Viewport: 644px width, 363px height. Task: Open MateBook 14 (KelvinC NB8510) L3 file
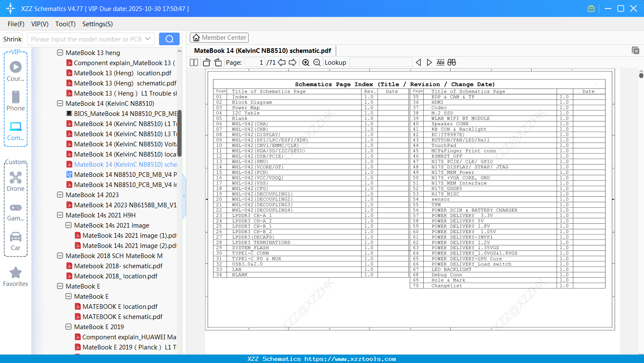coord(121,134)
